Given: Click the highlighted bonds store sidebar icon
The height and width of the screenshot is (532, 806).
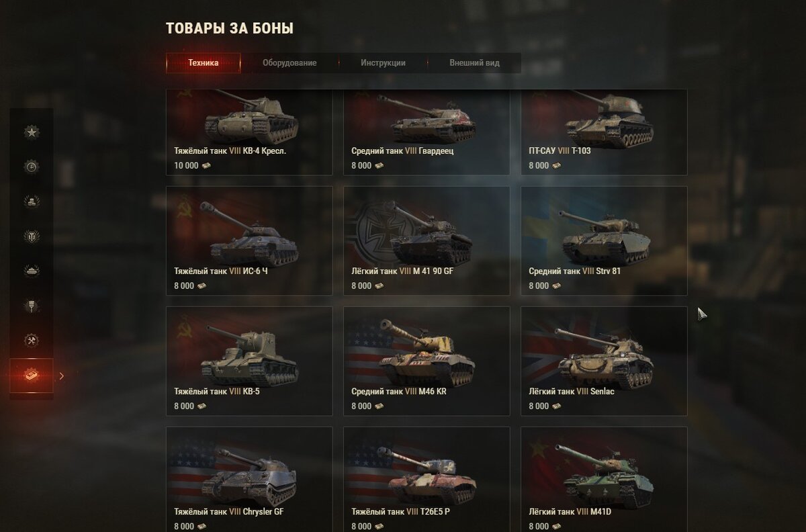Looking at the screenshot, I should click(32, 375).
